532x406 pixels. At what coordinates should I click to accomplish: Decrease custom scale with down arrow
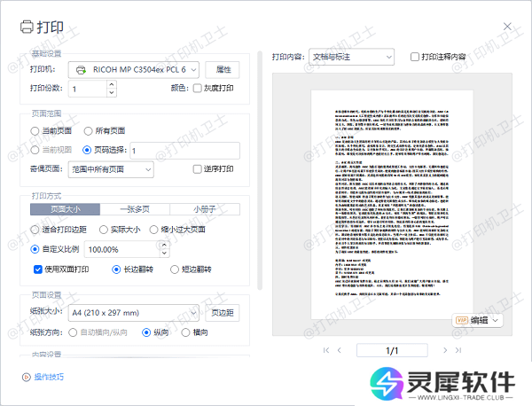click(165, 254)
